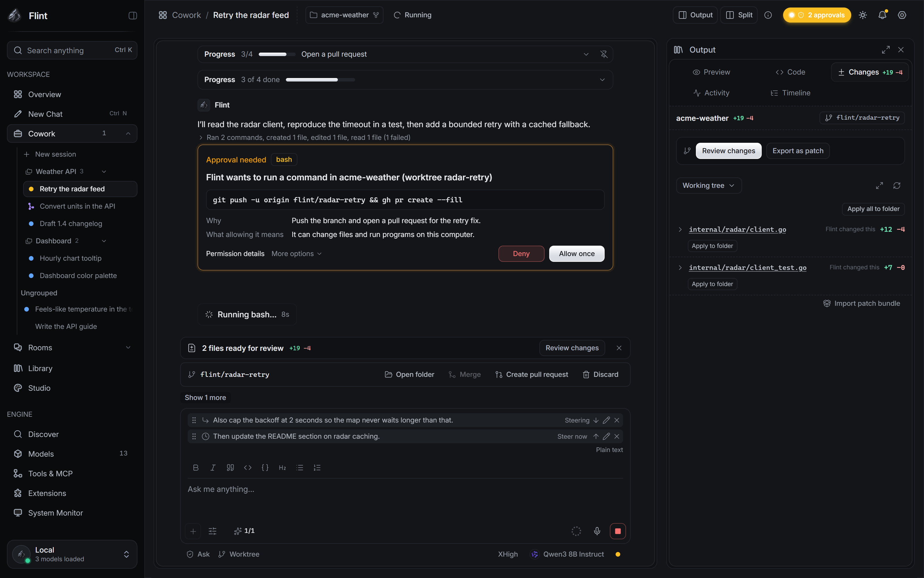This screenshot has width=924, height=578.
Task: Export changes as patch
Action: click(798, 151)
